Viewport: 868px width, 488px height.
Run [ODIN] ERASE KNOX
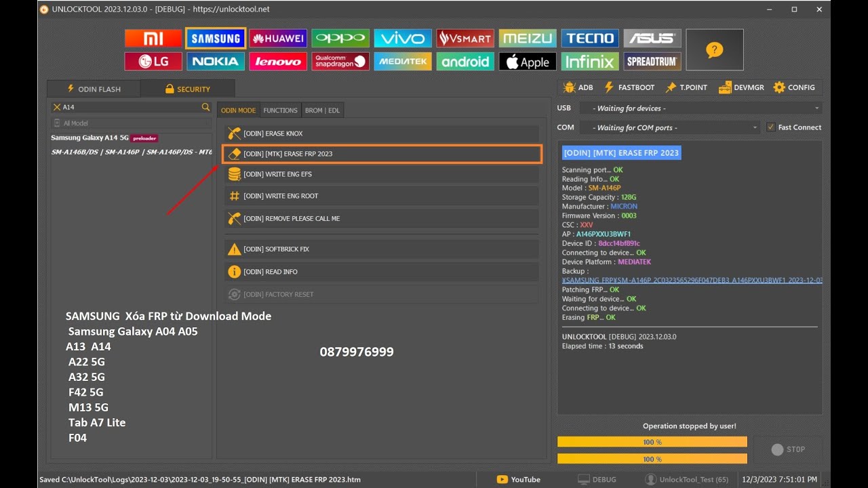point(382,134)
